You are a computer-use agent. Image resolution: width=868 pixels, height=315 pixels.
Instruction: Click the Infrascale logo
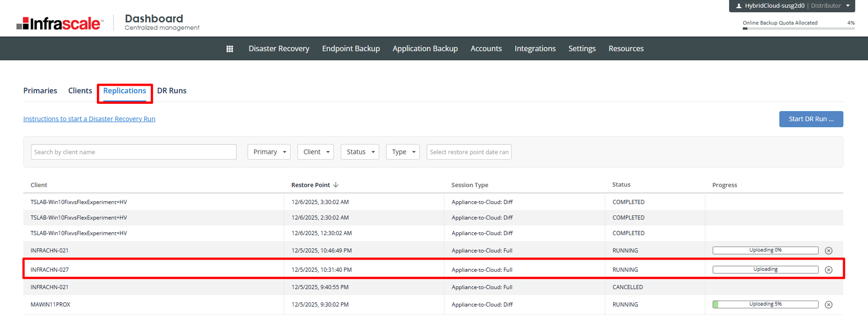60,23
